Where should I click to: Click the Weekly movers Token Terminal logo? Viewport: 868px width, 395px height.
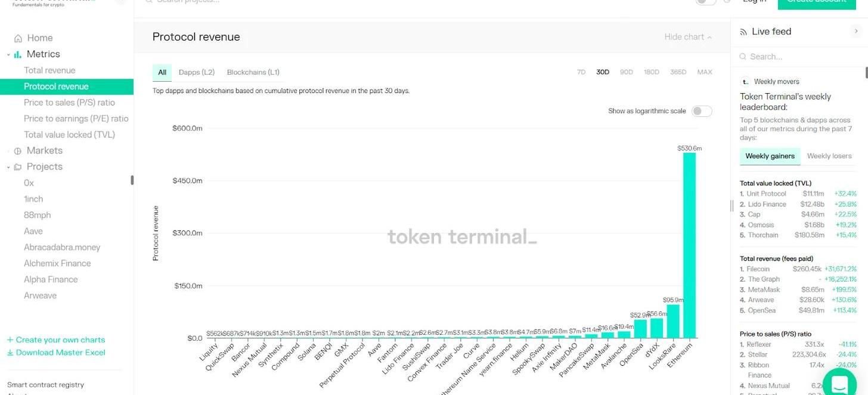coord(745,82)
